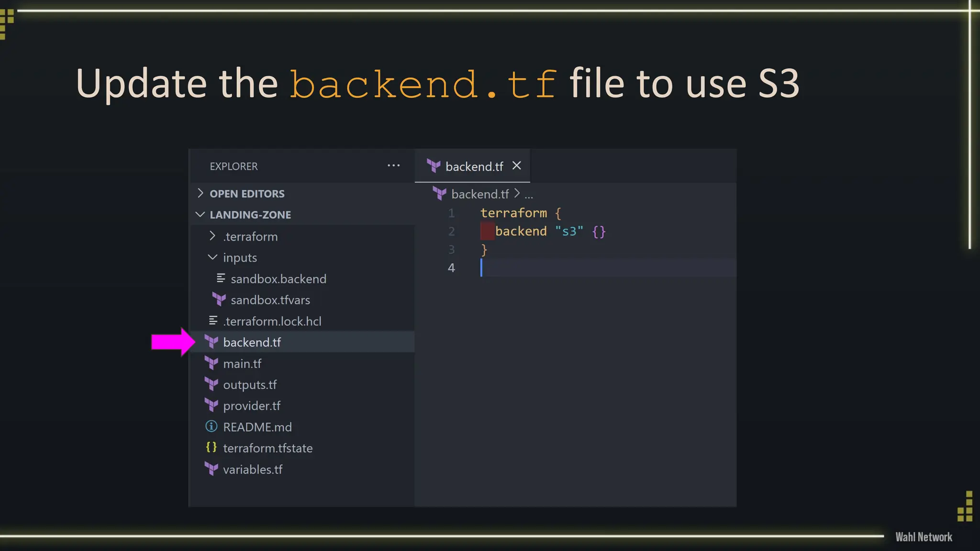
Task: Collapse the inputs folder chevron
Action: point(212,257)
